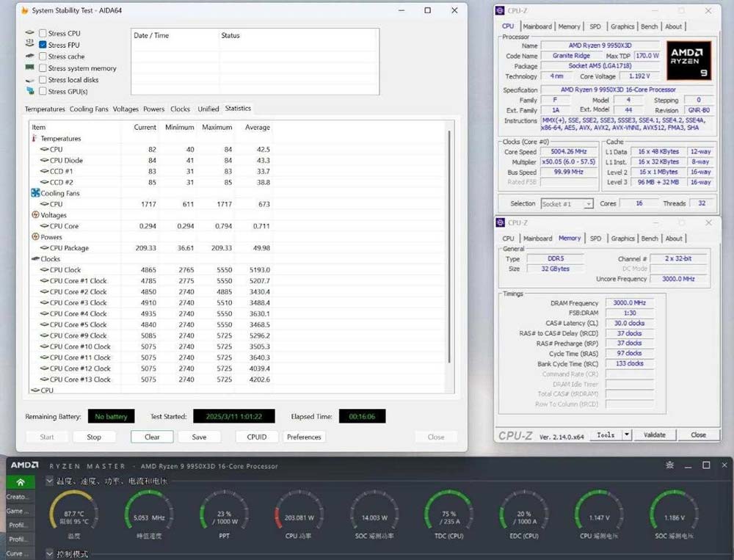Screen dimensions: 734x560
Task: Open AIDA64 Preferences
Action: coord(304,437)
